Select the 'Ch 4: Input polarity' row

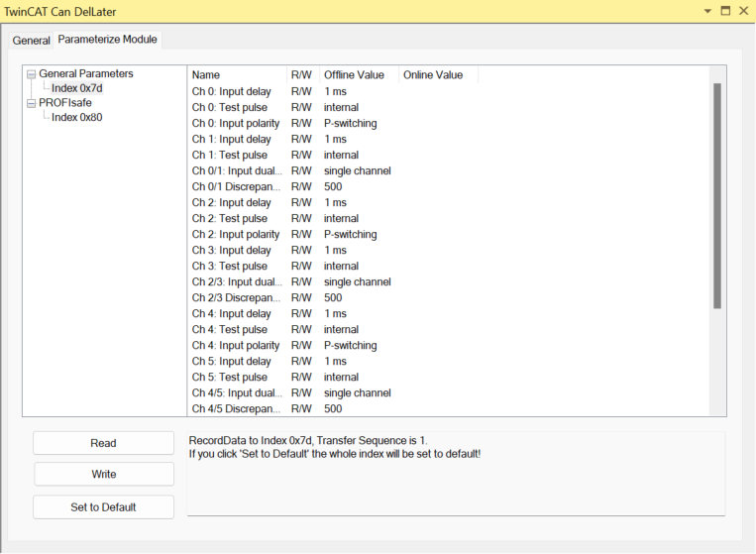click(333, 346)
